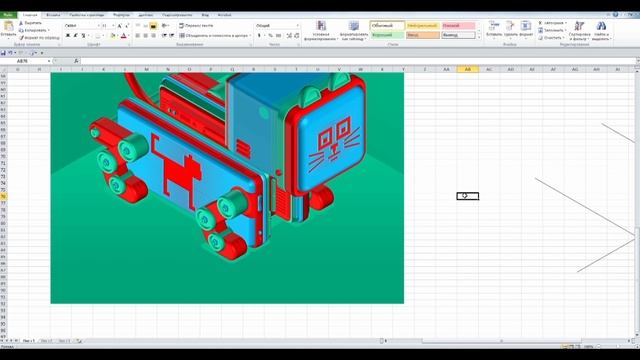Toggle the highlighted Bottom Align icon
The image size is (640, 360).
pos(153,26)
